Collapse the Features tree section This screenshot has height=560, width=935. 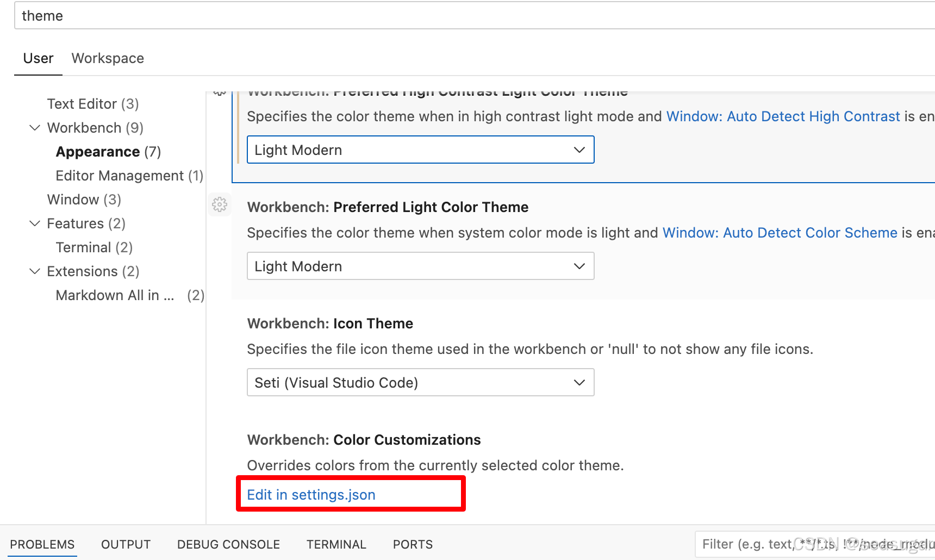click(x=35, y=223)
